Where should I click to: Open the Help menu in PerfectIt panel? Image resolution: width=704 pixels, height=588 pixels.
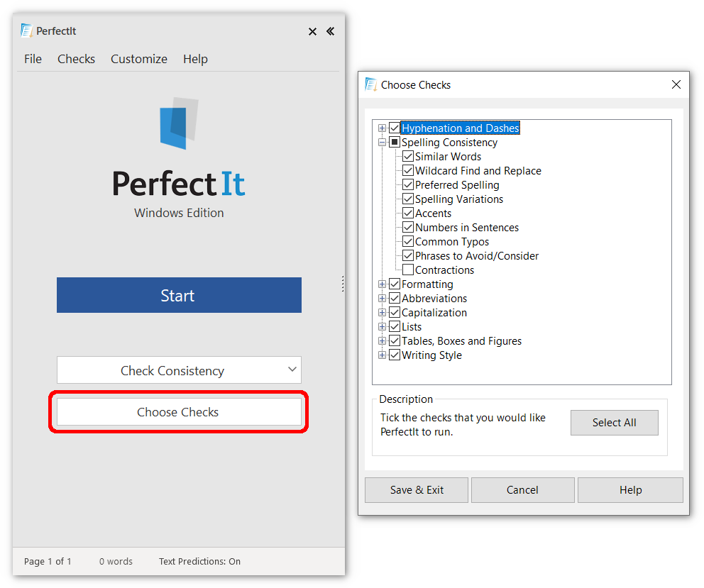pos(195,59)
